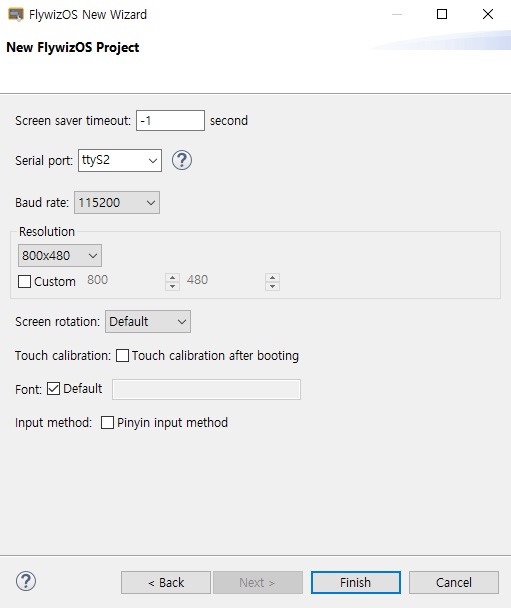The image size is (511, 608).
Task: Enable the Custom resolution checkbox
Action: (x=24, y=282)
